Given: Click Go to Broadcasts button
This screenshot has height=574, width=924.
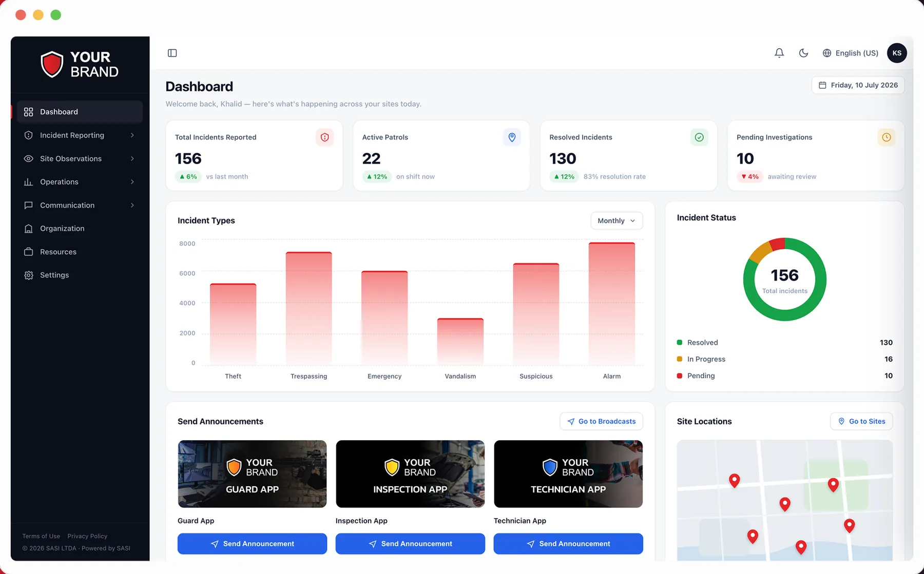Looking at the screenshot, I should click(x=601, y=421).
